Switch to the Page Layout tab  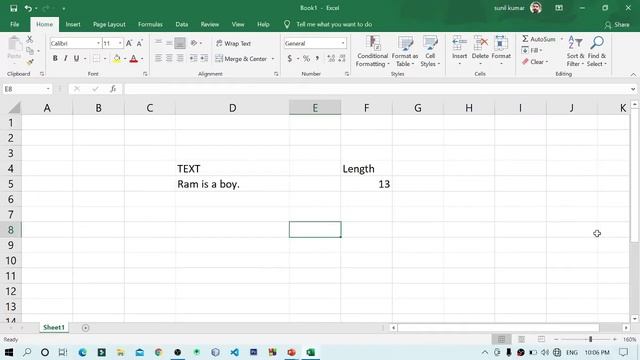(x=109, y=24)
